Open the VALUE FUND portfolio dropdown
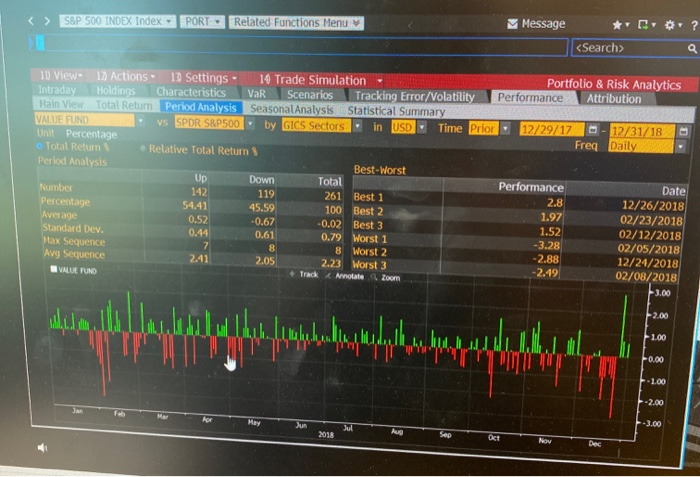Screen dimensions: 700x477 coord(141,121)
